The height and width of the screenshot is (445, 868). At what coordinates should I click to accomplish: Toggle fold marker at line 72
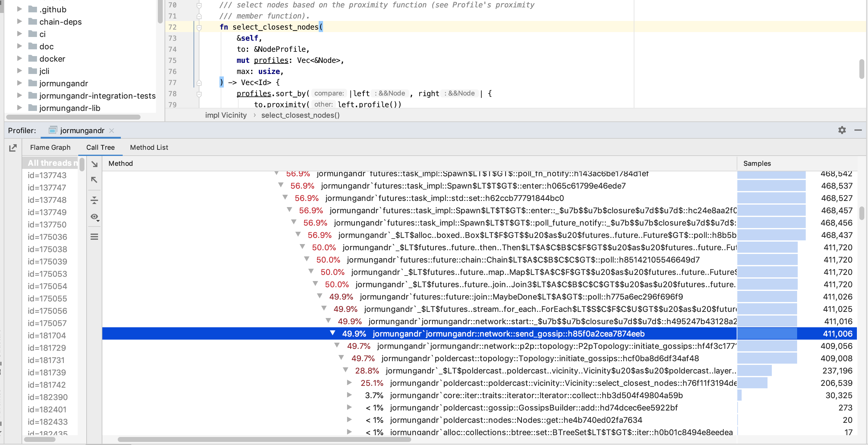coord(199,28)
